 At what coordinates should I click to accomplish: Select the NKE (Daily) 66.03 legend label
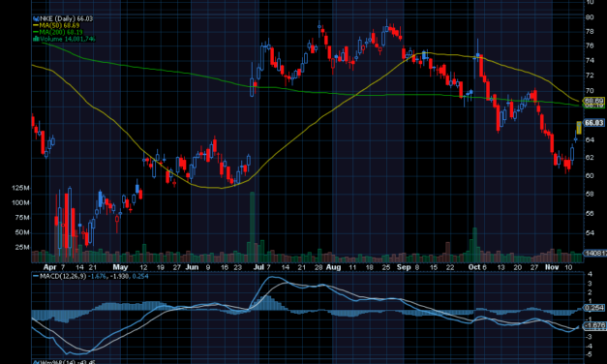pos(66,18)
